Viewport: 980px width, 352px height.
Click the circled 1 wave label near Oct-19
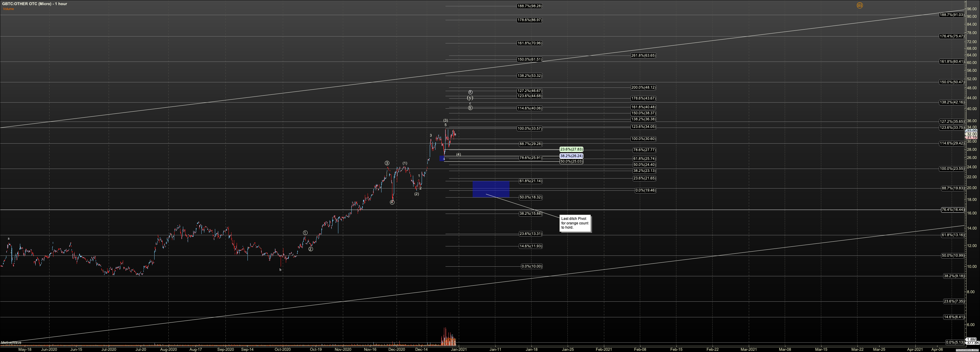(305, 233)
